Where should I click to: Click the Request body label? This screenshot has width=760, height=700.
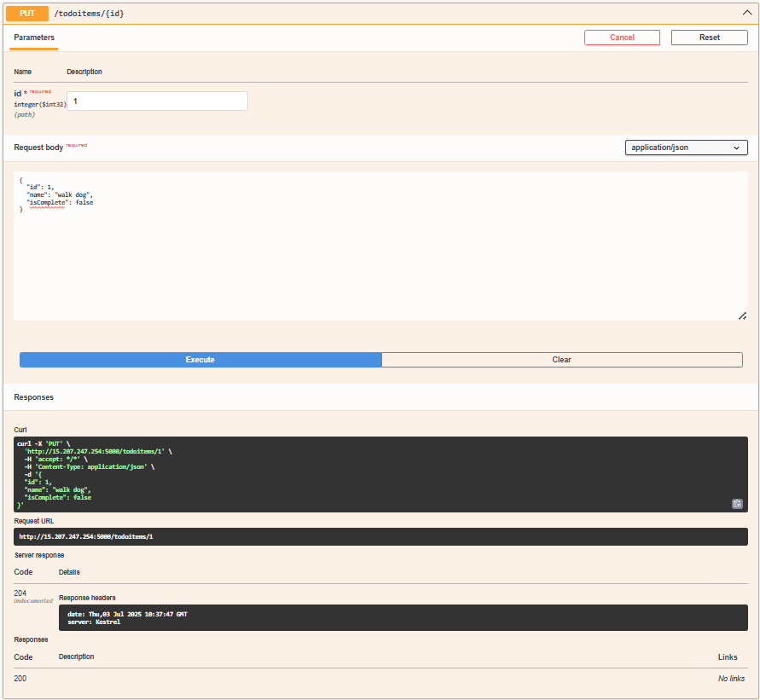coord(38,148)
